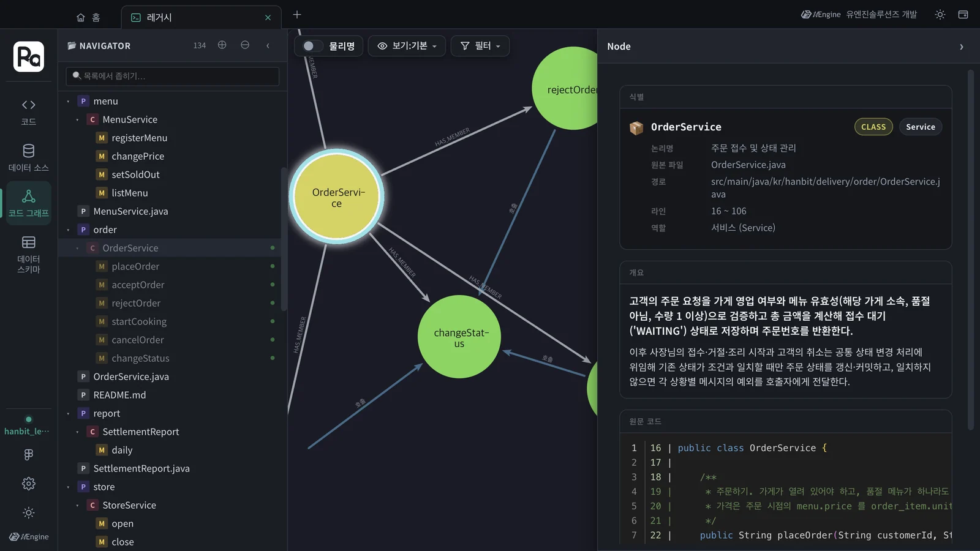Click the search field 목록에서 좁히기
Image resolution: width=980 pixels, height=551 pixels.
[x=173, y=76]
